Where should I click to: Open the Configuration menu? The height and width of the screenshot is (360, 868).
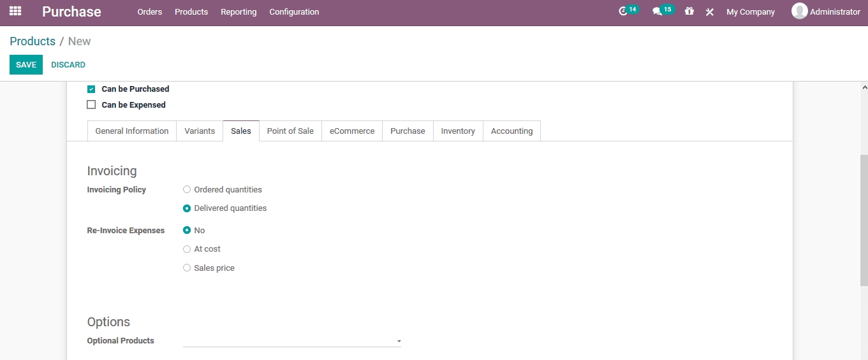click(294, 12)
